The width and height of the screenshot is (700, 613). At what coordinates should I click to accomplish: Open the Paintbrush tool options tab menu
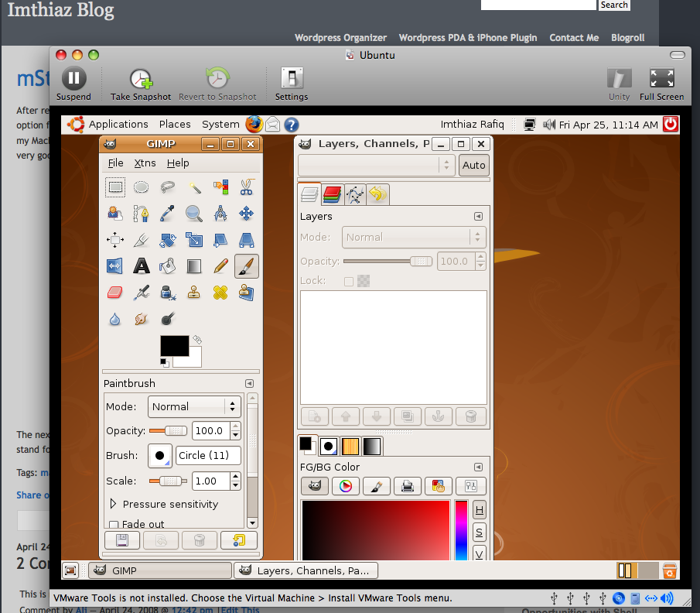pos(249,383)
